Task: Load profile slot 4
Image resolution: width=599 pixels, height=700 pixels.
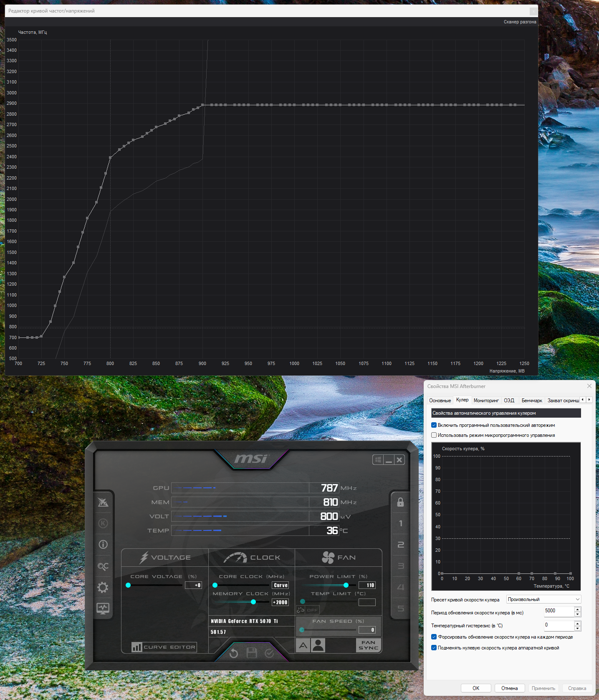Action: coord(401,587)
